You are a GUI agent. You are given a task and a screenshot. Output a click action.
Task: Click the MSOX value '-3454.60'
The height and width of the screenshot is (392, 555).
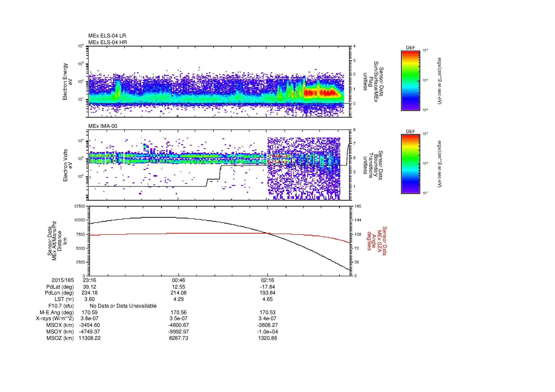(89, 325)
